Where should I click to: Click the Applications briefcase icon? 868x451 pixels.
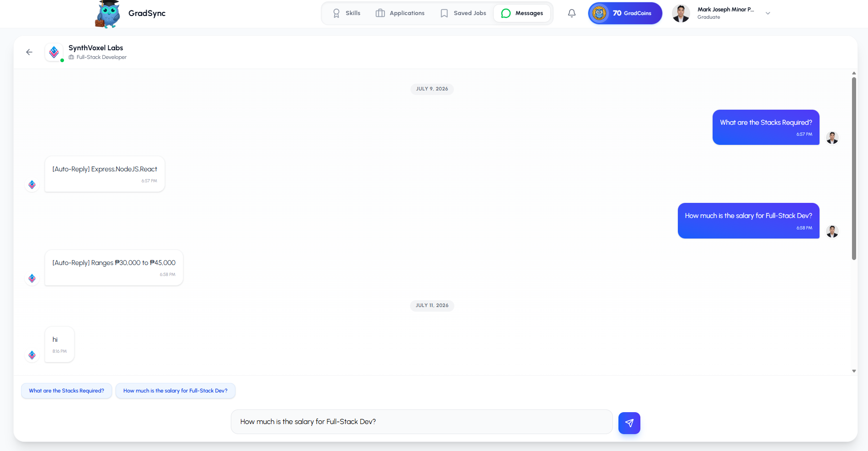click(380, 13)
